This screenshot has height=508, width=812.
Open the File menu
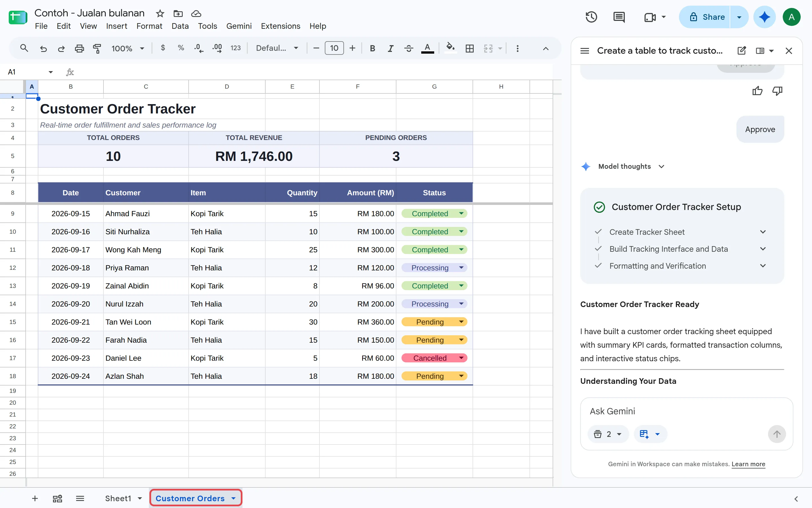pos(41,26)
